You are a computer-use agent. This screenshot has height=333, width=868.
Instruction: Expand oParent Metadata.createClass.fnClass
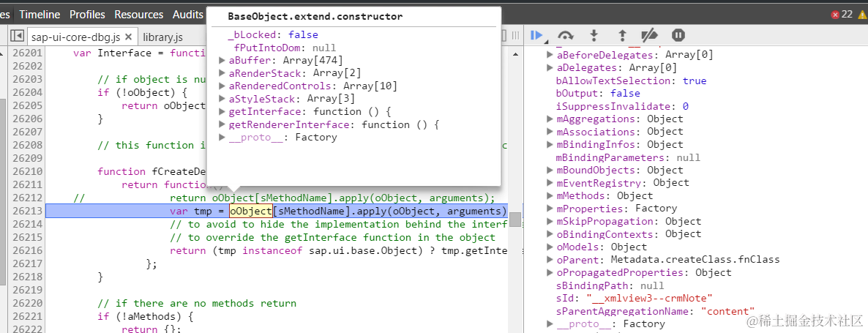coord(550,259)
